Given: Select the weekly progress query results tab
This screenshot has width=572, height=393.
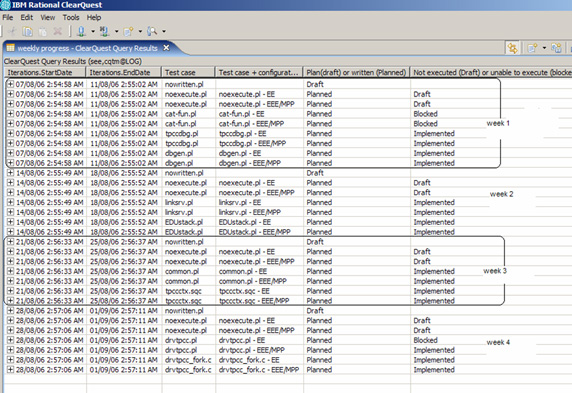Looking at the screenshot, I should pyautogui.click(x=87, y=48).
